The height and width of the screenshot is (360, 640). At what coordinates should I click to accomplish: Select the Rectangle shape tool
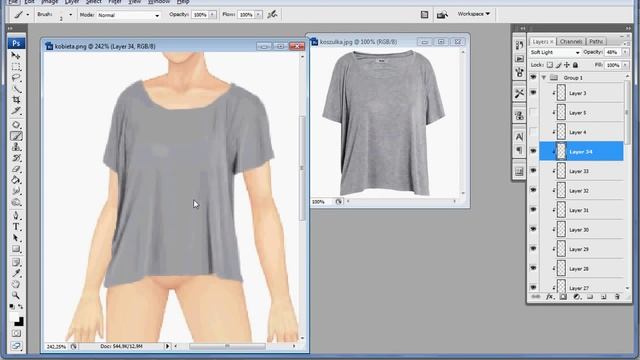(16, 249)
